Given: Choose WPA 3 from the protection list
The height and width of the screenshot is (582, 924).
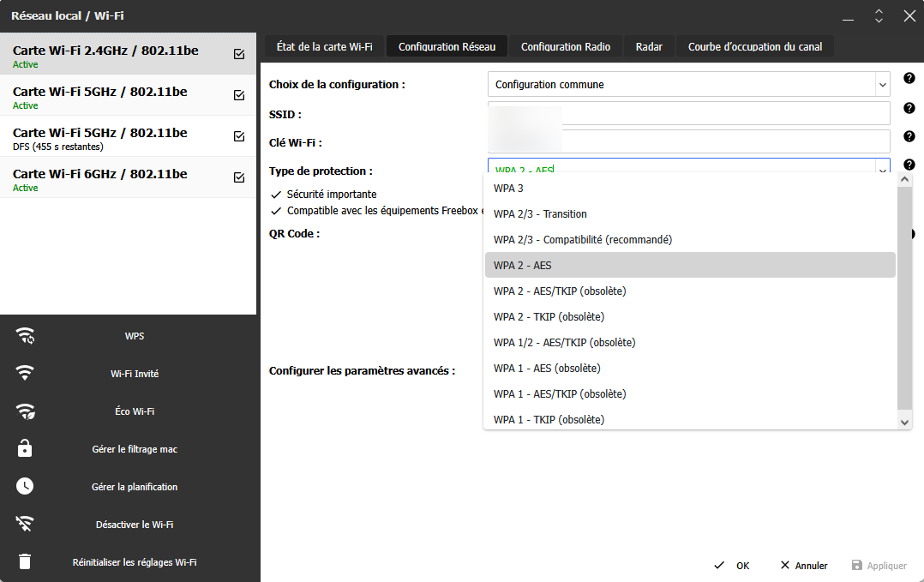Looking at the screenshot, I should [509, 189].
